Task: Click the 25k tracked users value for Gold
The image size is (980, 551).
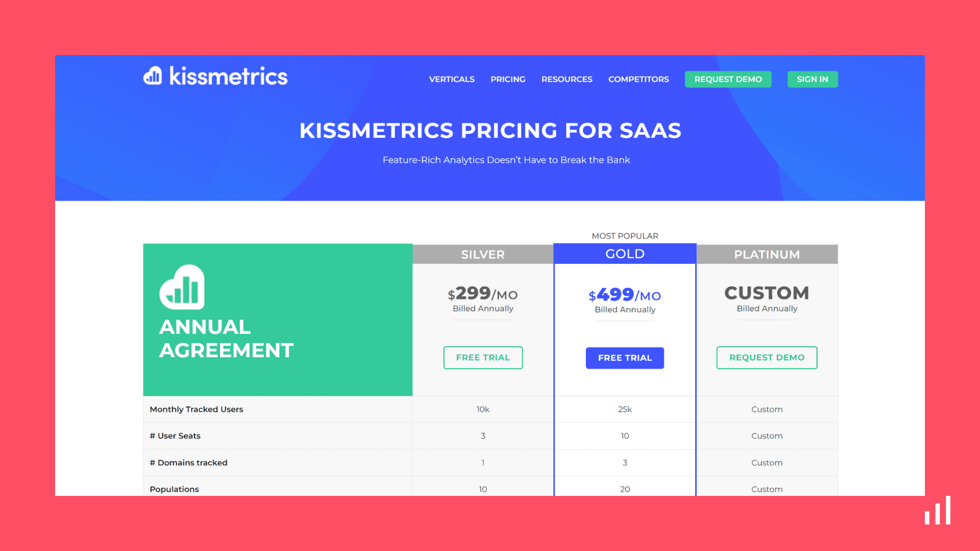Action: coord(625,409)
